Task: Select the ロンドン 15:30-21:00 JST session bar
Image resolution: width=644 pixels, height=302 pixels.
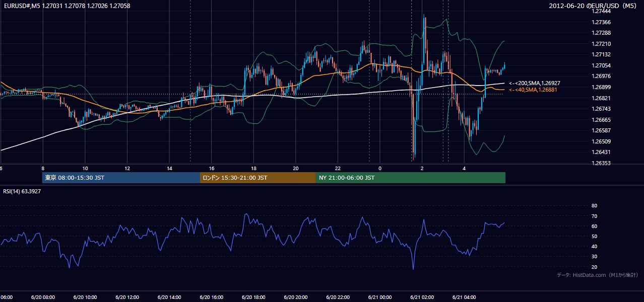Action: (258, 178)
